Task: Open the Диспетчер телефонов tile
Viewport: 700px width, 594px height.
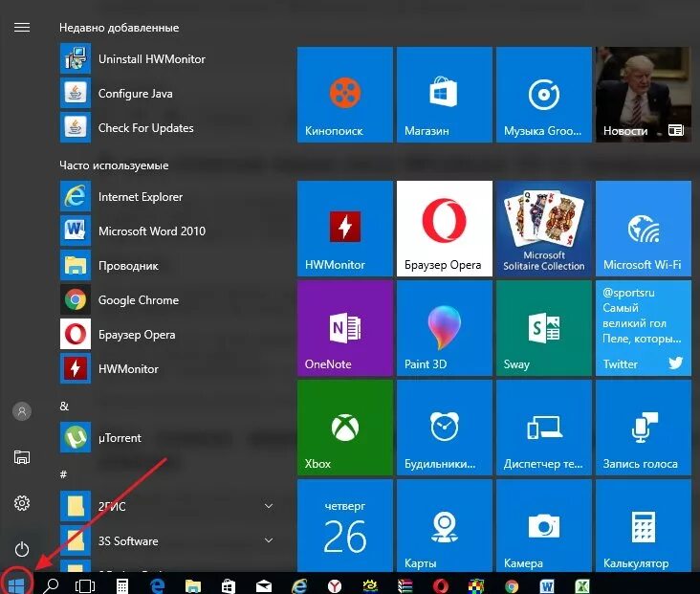Action: (544, 428)
